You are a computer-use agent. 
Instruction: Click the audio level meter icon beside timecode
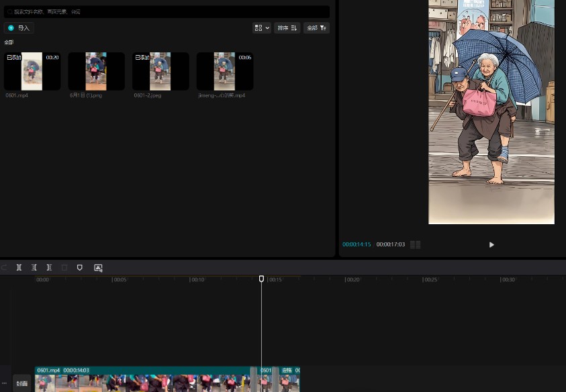point(415,245)
